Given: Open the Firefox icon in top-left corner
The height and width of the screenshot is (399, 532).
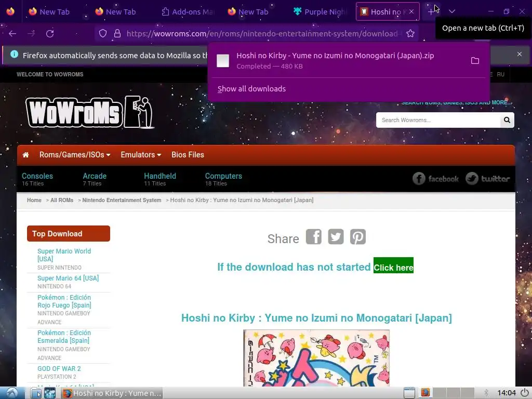Looking at the screenshot, I should [10, 11].
